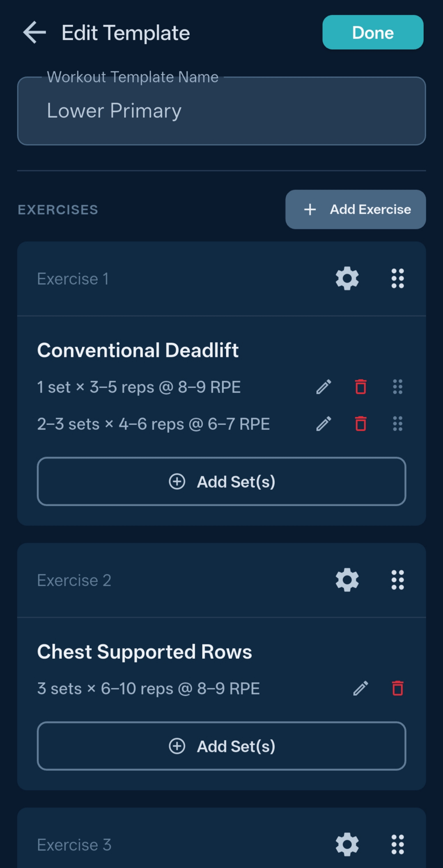The image size is (443, 868).
Task: Edit the 2–3 sets × 4–6 reps entry
Action: (x=324, y=423)
